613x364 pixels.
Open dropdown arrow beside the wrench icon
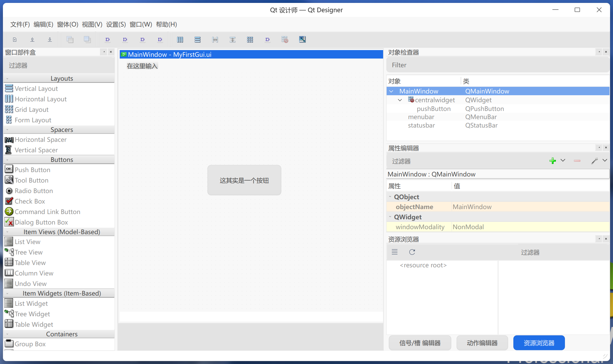pyautogui.click(x=605, y=160)
